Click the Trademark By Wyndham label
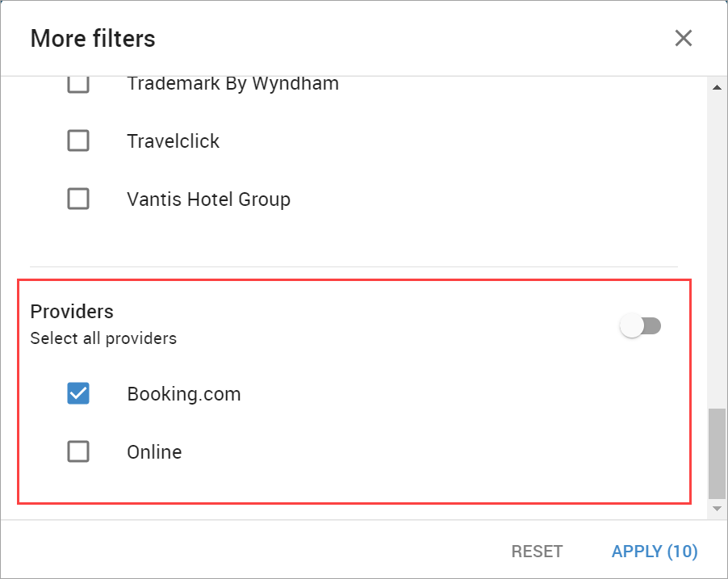728x579 pixels. click(x=232, y=84)
